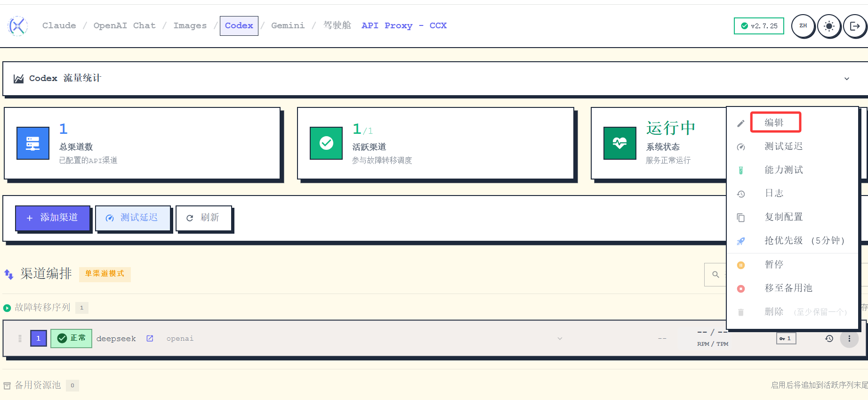The image size is (868, 400).
Task: Choose 能力测试 from the menu
Action: pos(793,170)
